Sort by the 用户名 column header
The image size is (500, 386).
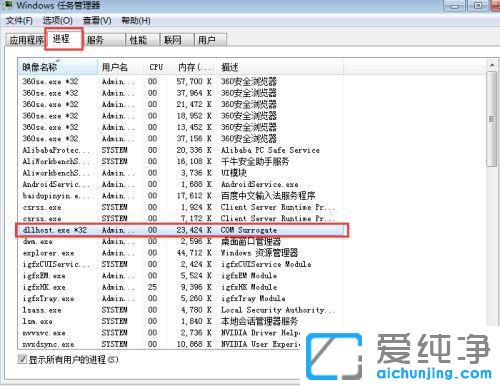pos(121,67)
